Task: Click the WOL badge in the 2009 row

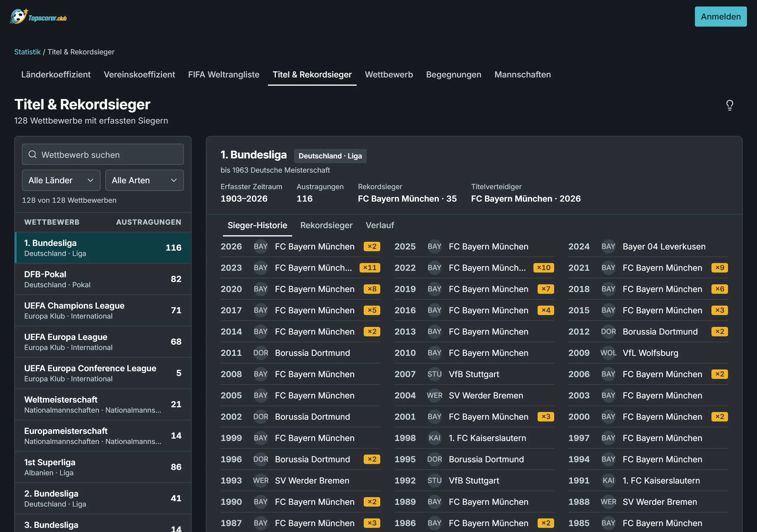Action: click(x=608, y=353)
